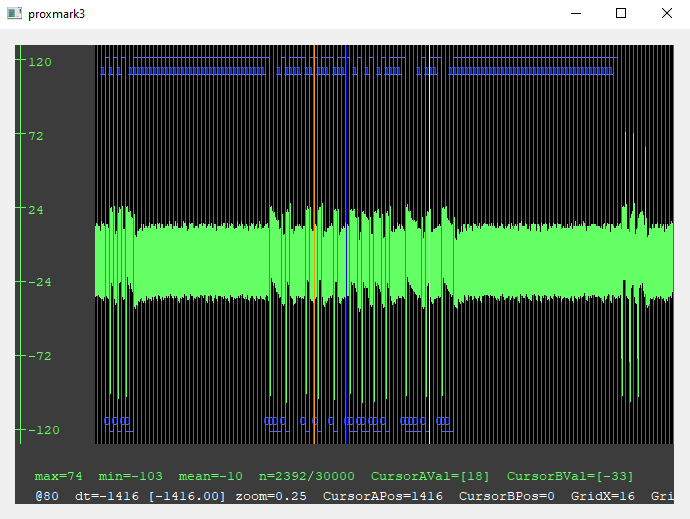Image resolution: width=690 pixels, height=519 pixels.
Task: Click the -24 label on Y axis
Action: (x=40, y=283)
